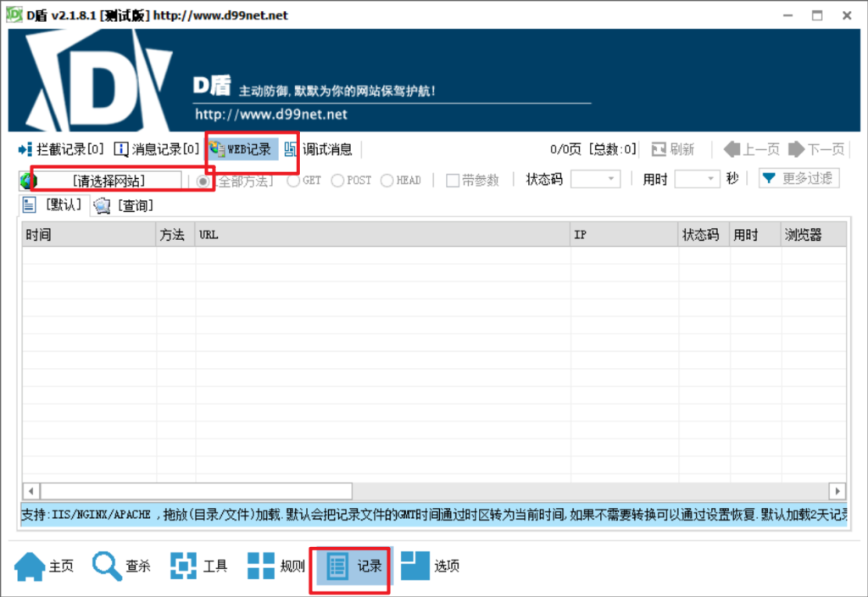The image size is (868, 597).
Task: Click the 刷新 refresh button
Action: 673,150
